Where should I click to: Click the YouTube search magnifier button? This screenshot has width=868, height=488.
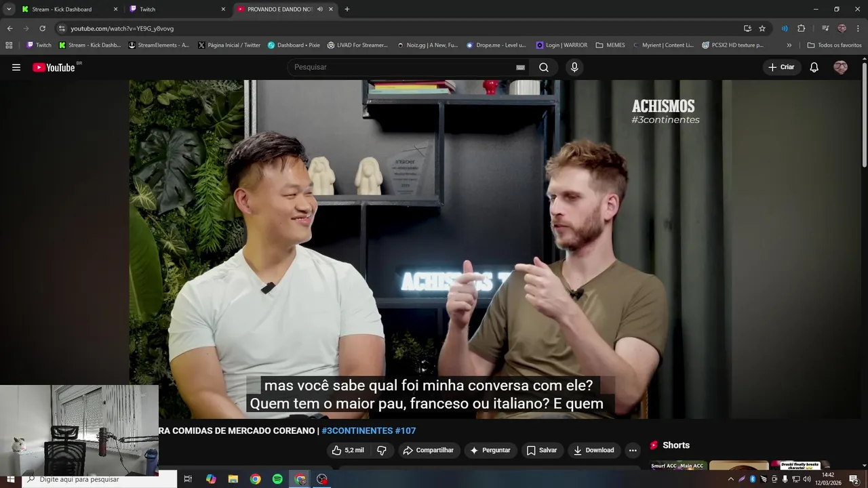point(544,67)
